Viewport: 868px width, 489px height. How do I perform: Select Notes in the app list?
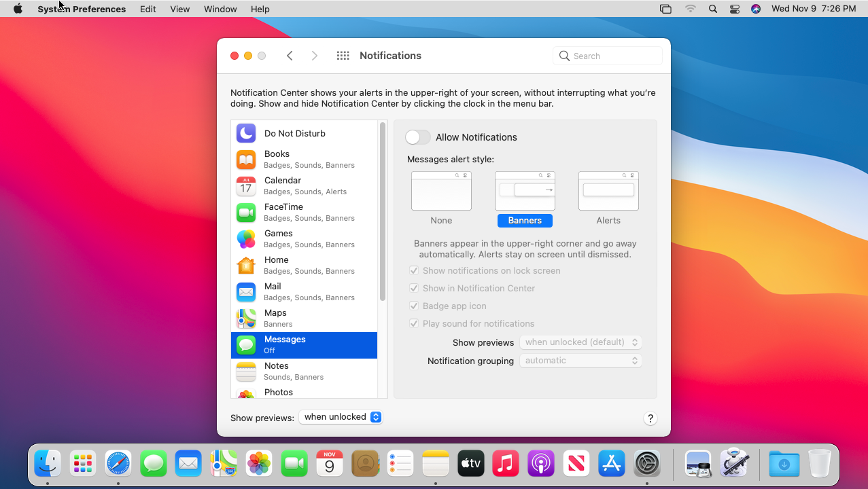pos(304,372)
